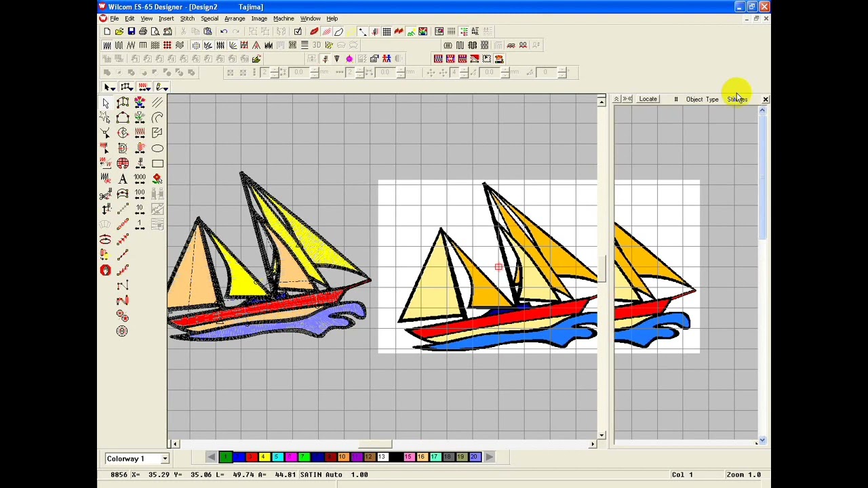Select white color swatch 13
Image resolution: width=868 pixels, height=488 pixels.
[x=382, y=457]
